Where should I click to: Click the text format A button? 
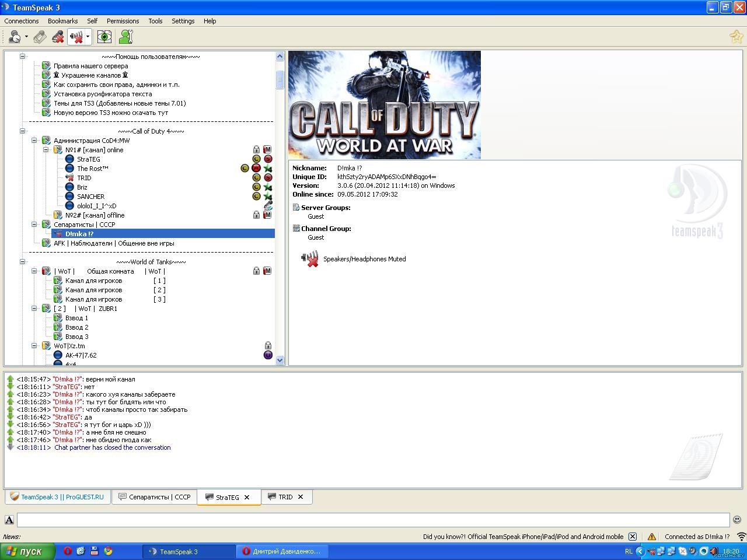tap(9, 520)
